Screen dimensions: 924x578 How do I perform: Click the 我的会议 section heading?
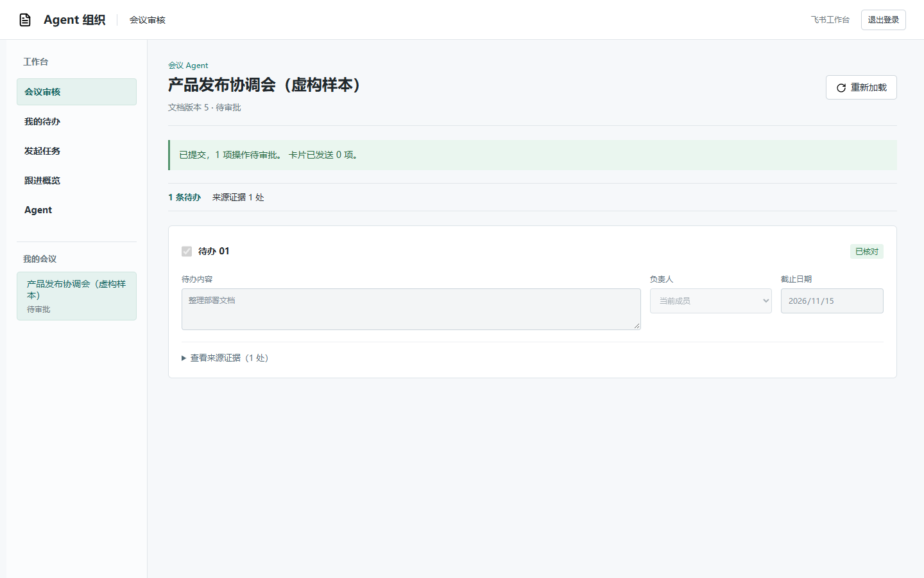[x=40, y=259]
